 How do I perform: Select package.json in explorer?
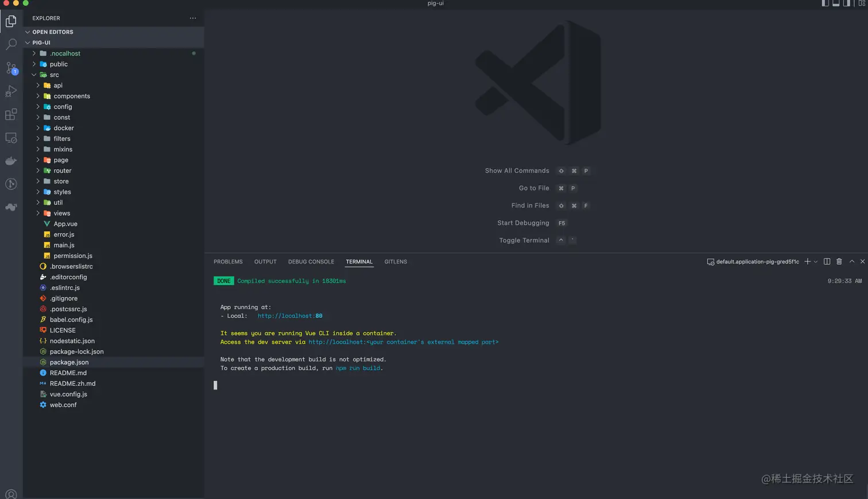[114, 362]
